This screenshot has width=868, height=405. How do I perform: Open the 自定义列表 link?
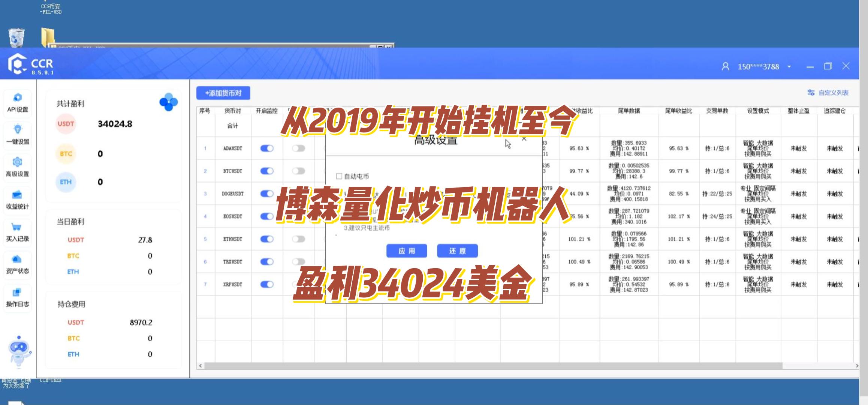(834, 93)
